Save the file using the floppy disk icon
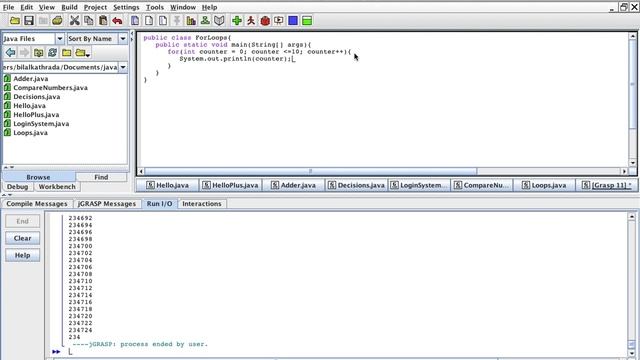The image size is (640, 360). [x=29, y=20]
